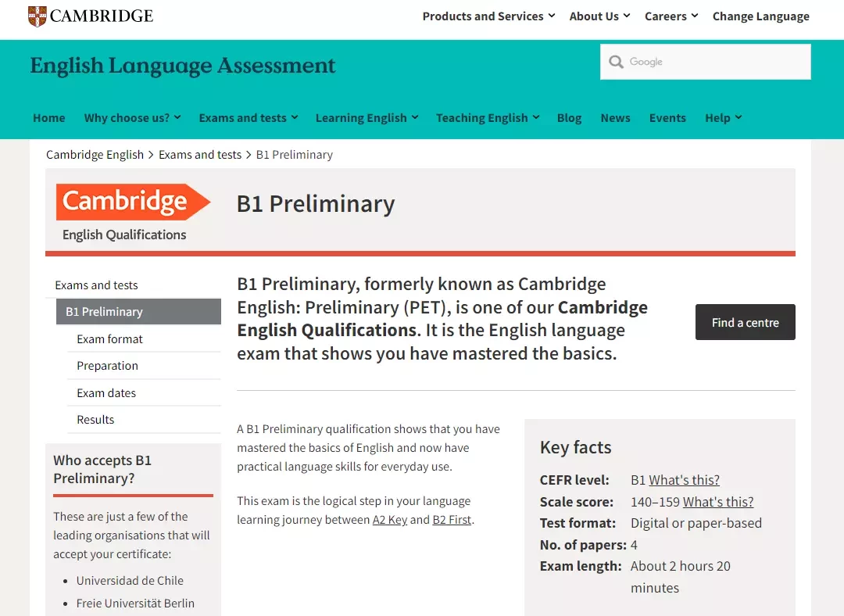Select Exams and tests in the sidebar
Image resolution: width=844 pixels, height=616 pixels.
(96, 285)
